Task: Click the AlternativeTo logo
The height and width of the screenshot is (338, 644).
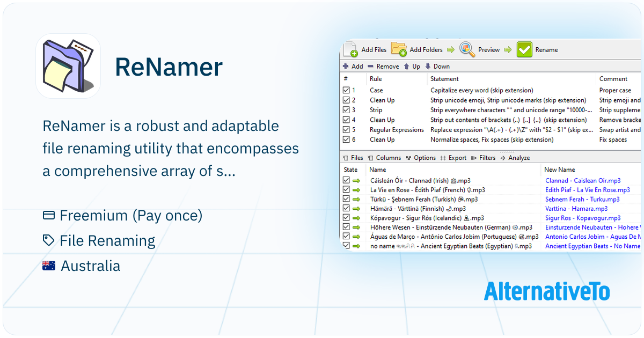Action: (547, 291)
